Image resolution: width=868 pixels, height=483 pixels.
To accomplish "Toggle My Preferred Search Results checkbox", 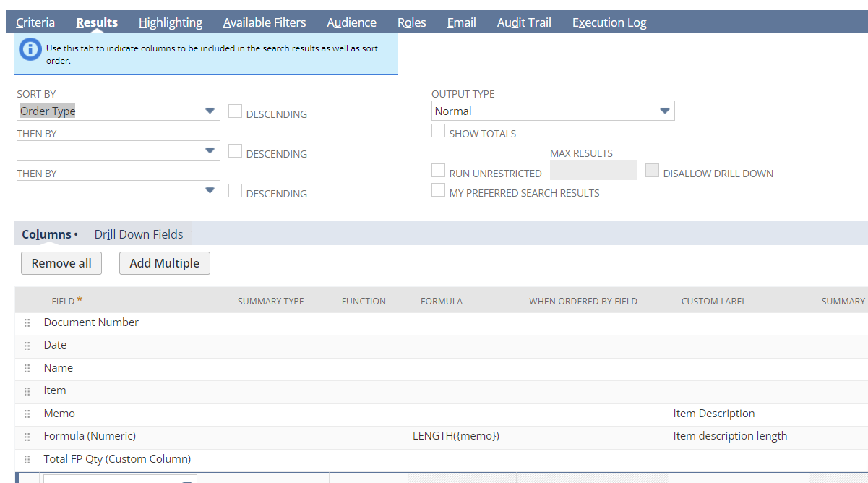I will [438, 190].
